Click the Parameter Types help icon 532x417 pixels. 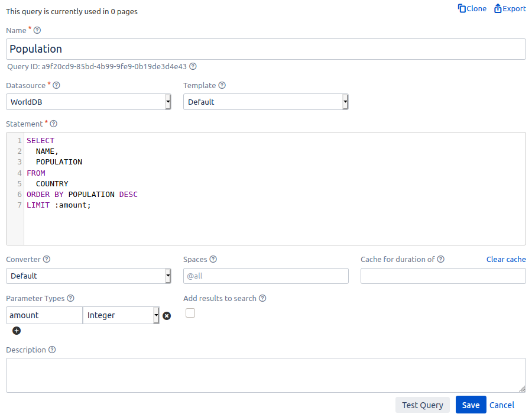coord(70,298)
